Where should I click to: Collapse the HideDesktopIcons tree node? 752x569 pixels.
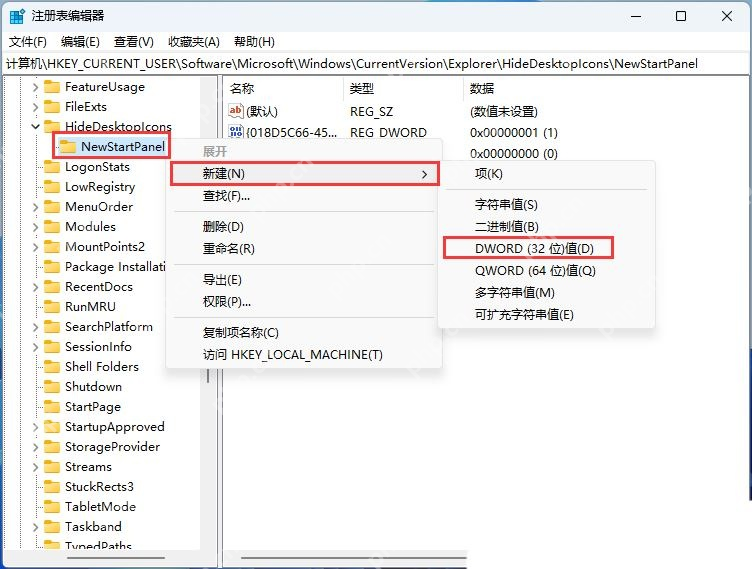(x=35, y=127)
